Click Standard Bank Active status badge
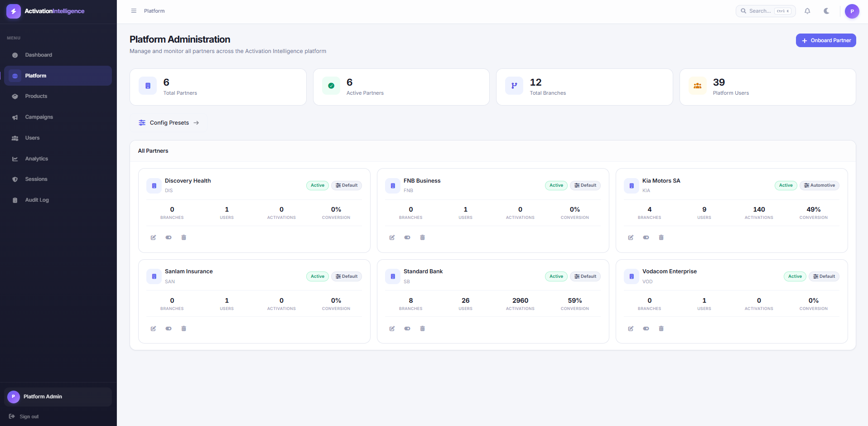This screenshot has height=426, width=868. 556,276
